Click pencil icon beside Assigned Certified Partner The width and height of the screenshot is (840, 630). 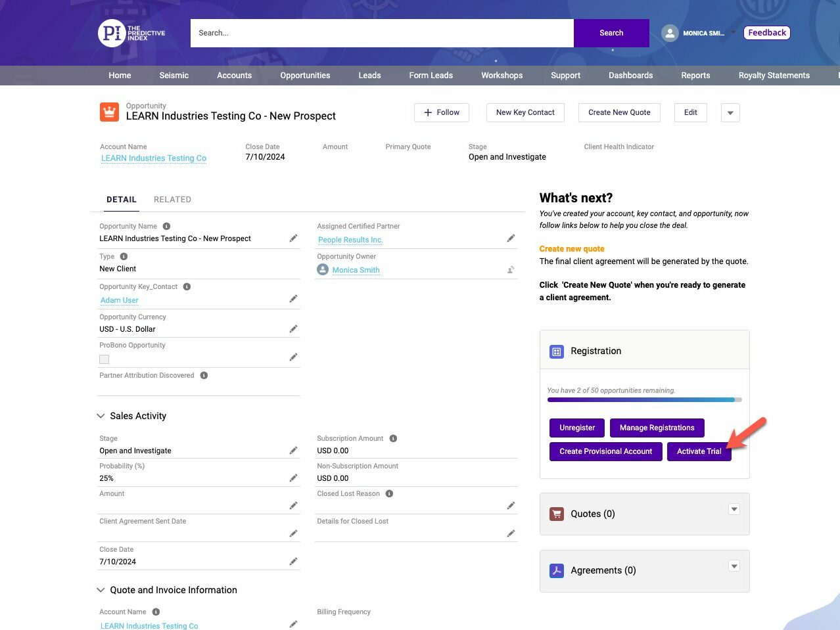coord(511,238)
